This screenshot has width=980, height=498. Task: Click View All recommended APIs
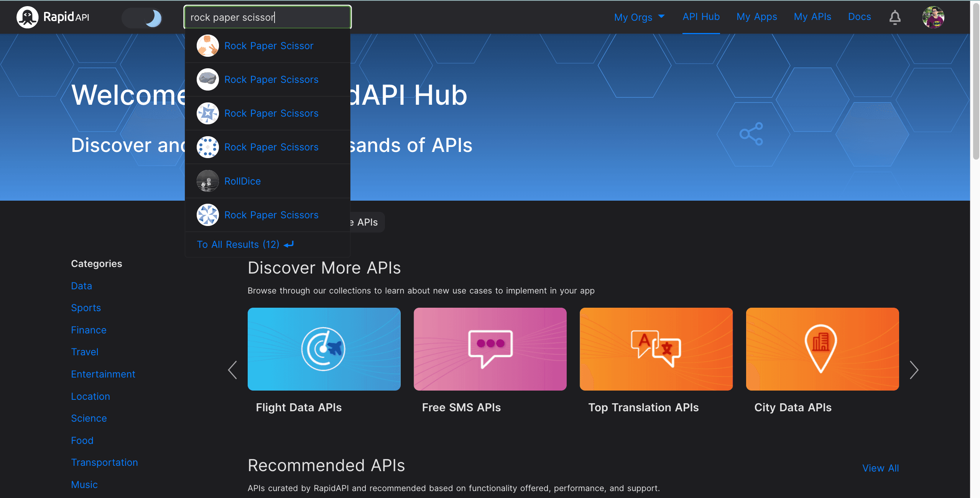tap(880, 468)
